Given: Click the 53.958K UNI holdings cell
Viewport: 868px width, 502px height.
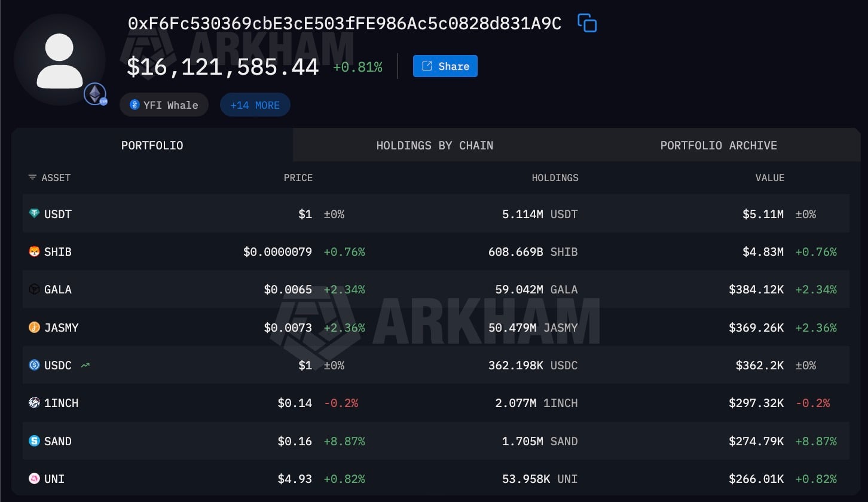Looking at the screenshot, I should point(540,479).
